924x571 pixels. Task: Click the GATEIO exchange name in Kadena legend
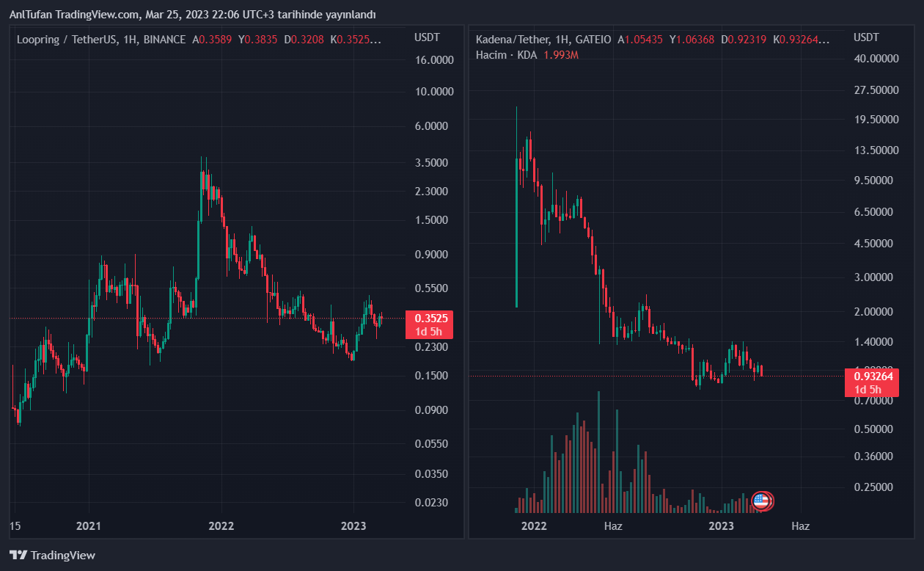coord(593,40)
